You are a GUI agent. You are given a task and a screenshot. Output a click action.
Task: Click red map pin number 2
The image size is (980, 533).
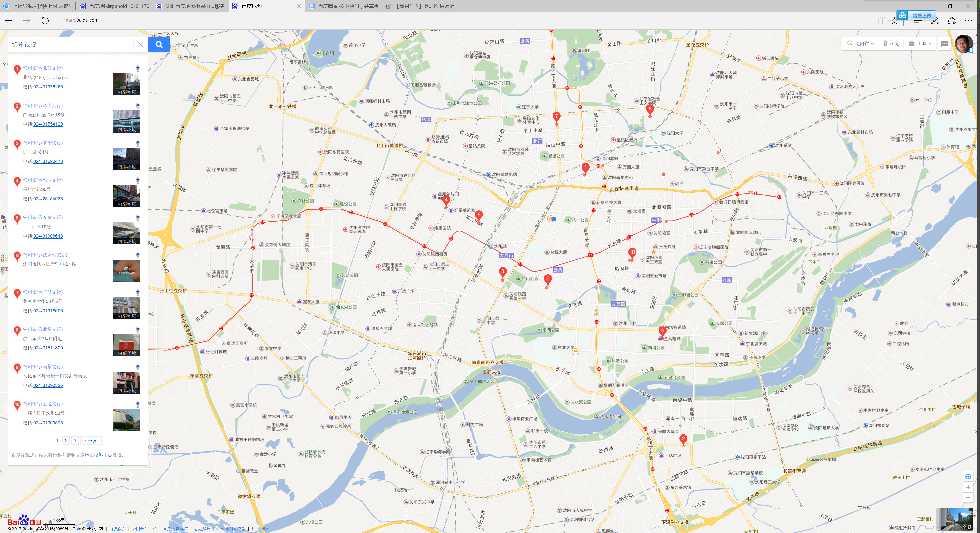(683, 439)
